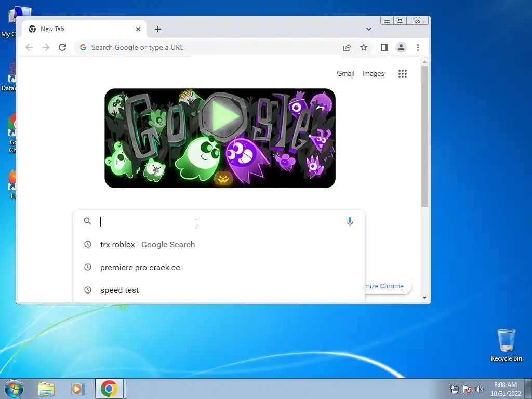Click the page scrollbar down arrow
The height and width of the screenshot is (399, 532).
click(x=424, y=298)
